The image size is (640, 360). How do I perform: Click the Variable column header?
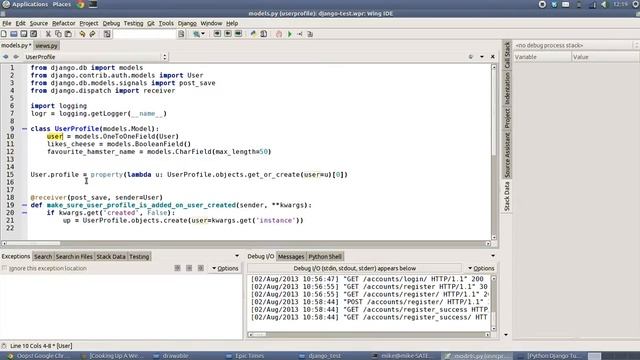[x=542, y=57]
